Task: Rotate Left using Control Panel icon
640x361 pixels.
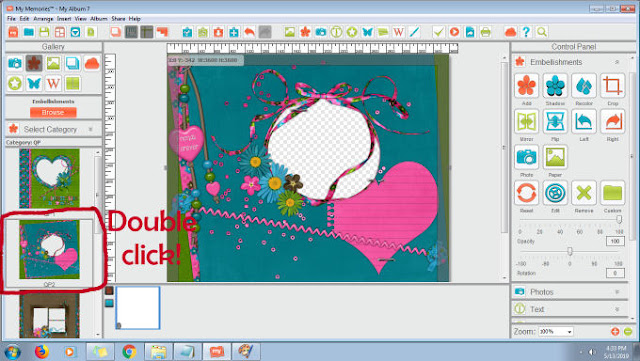Action: 584,122
